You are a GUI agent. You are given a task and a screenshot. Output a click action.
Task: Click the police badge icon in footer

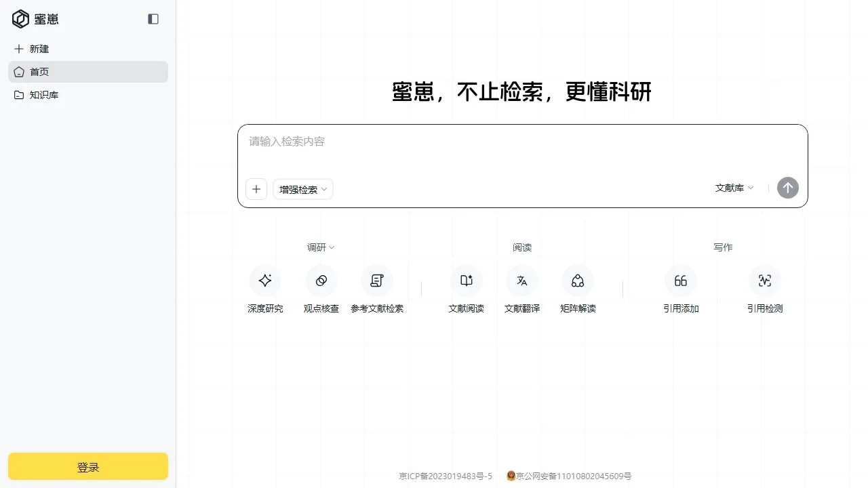(x=511, y=476)
